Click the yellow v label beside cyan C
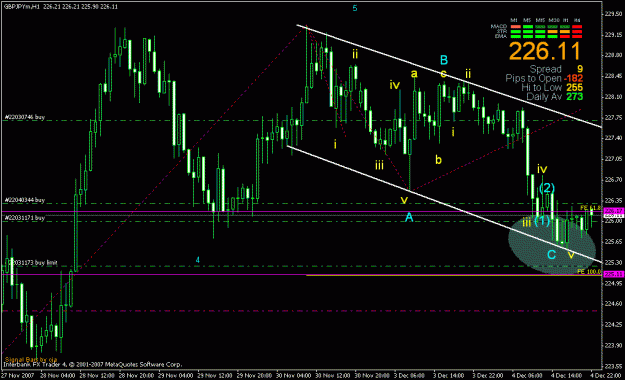 (x=571, y=254)
